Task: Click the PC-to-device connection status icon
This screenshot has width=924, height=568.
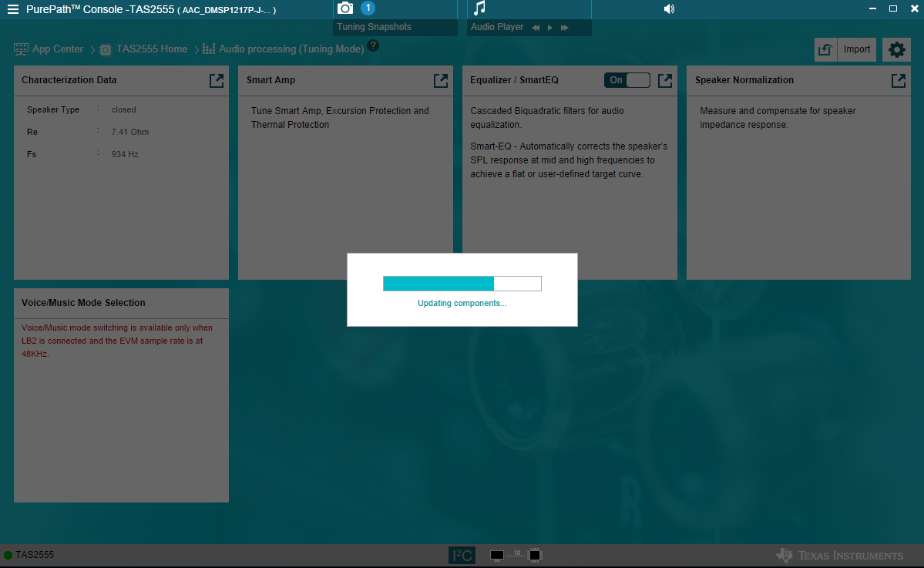Action: pos(516,555)
